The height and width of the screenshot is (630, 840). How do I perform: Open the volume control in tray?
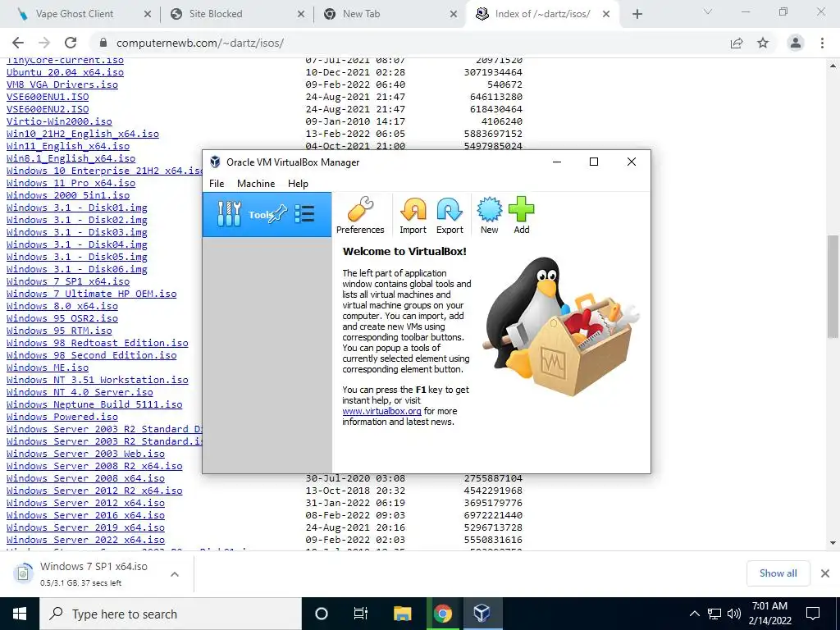click(x=734, y=614)
